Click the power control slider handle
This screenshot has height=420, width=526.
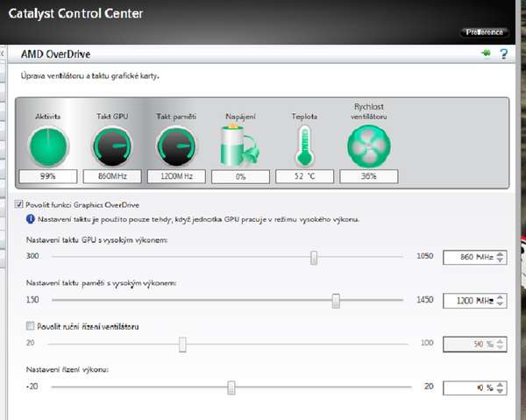pos(231,388)
